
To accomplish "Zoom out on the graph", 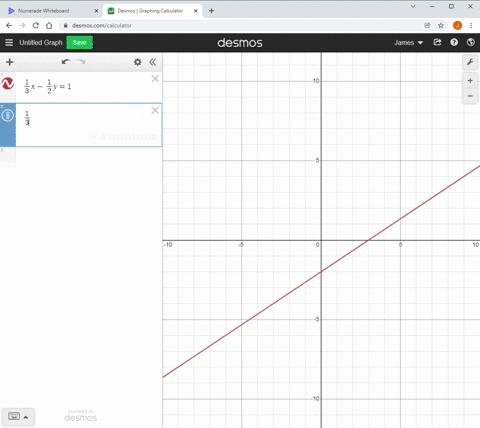I will pos(470,96).
